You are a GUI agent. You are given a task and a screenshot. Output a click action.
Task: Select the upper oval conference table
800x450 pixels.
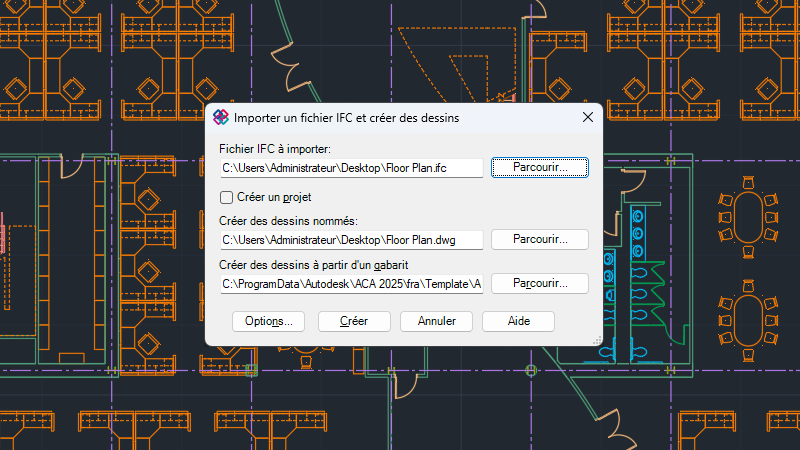(x=748, y=218)
